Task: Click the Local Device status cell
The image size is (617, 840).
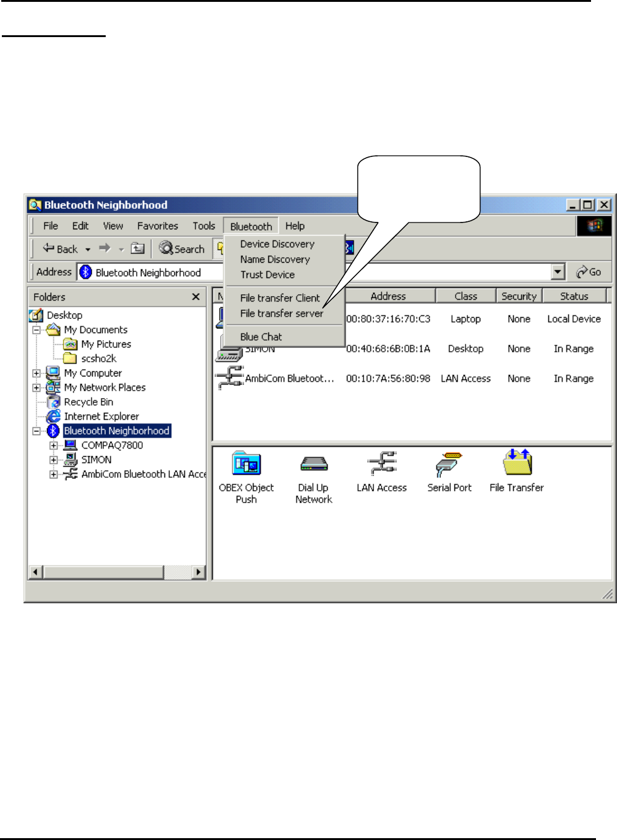Action: [574, 319]
